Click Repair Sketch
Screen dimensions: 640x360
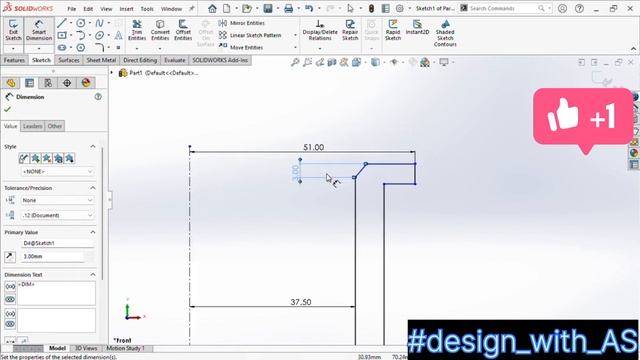coord(350,30)
